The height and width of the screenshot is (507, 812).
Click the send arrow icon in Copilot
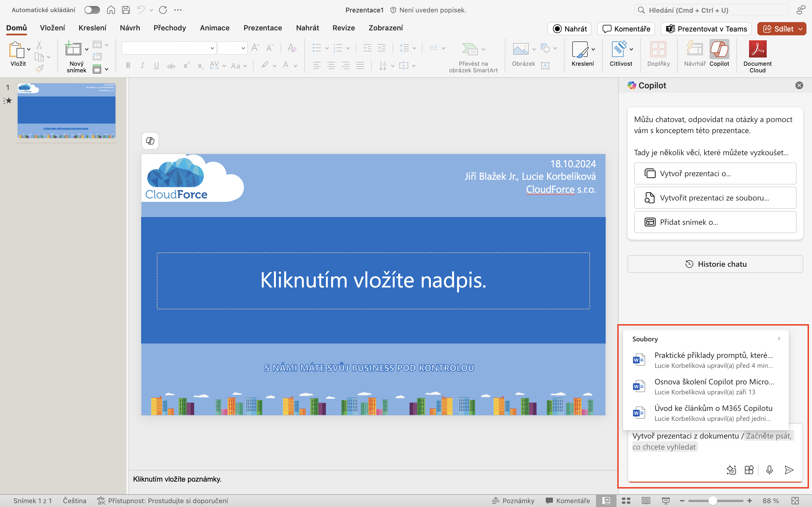click(x=789, y=470)
